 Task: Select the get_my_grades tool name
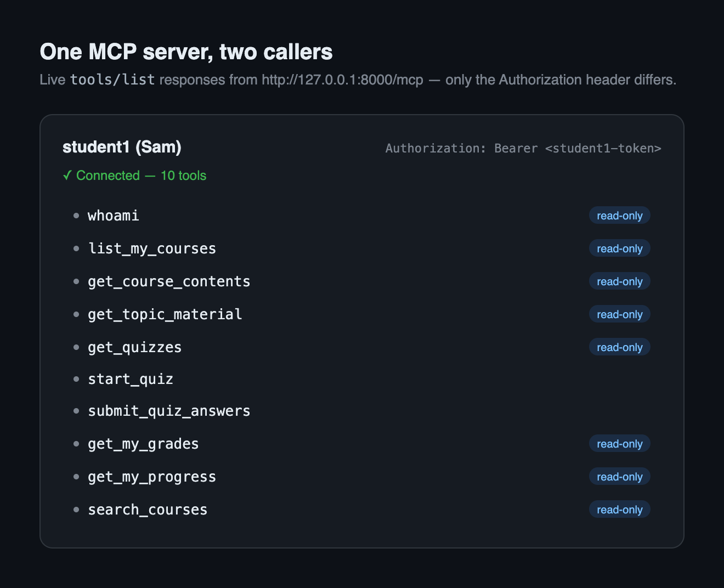pos(143,444)
